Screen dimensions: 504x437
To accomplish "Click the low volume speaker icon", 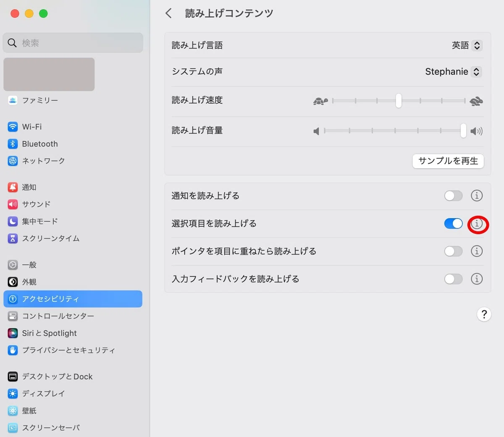I will (x=316, y=131).
